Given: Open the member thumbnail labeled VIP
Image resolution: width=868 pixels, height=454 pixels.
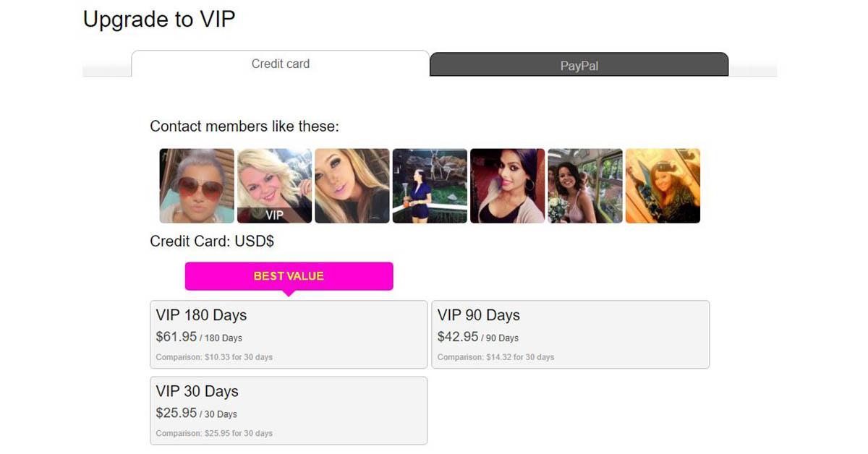Looking at the screenshot, I should [274, 186].
